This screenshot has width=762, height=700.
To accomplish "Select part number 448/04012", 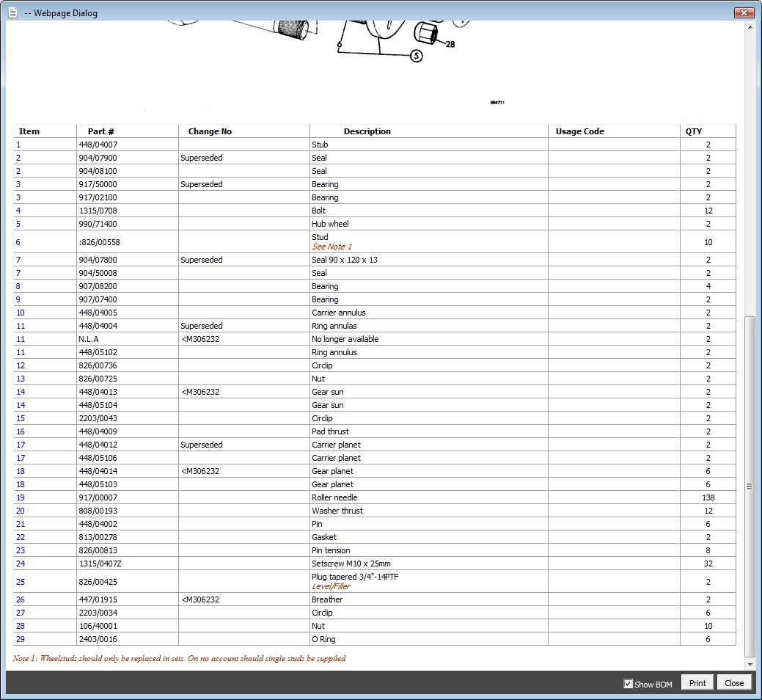I will (98, 445).
